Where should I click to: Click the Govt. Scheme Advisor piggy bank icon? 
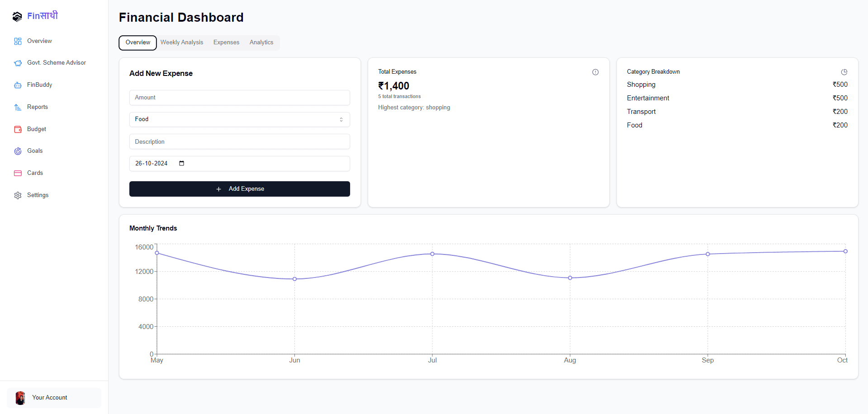[x=18, y=63]
